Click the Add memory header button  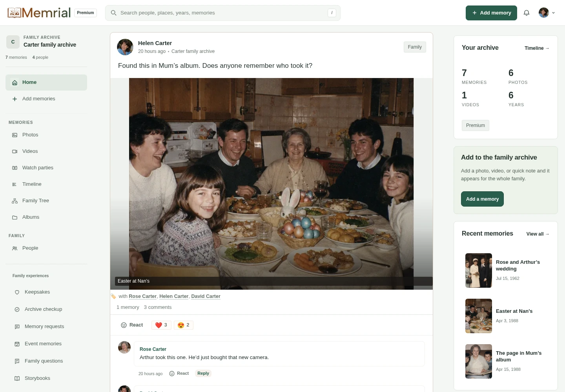coord(491,13)
